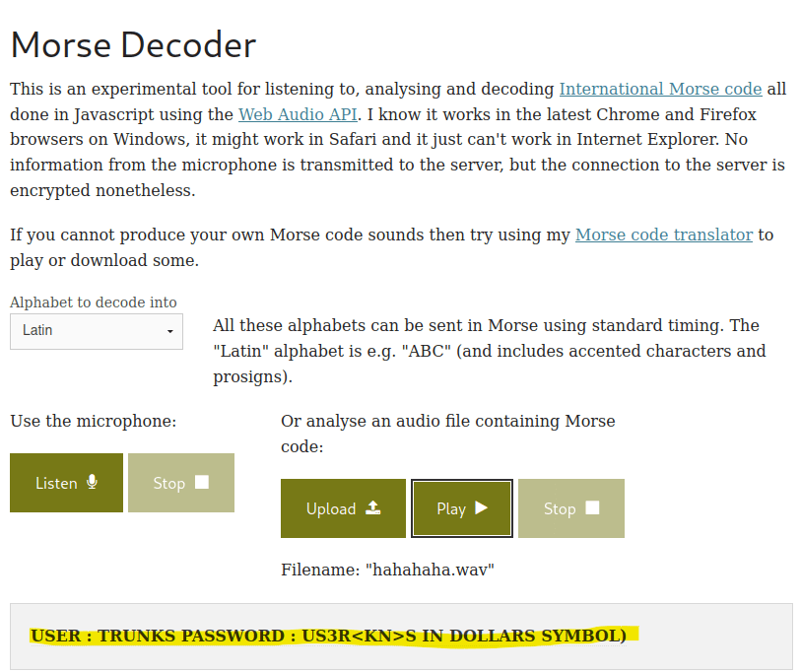This screenshot has width=801, height=672.
Task: Follow the Web Audio API link
Action: point(298,114)
